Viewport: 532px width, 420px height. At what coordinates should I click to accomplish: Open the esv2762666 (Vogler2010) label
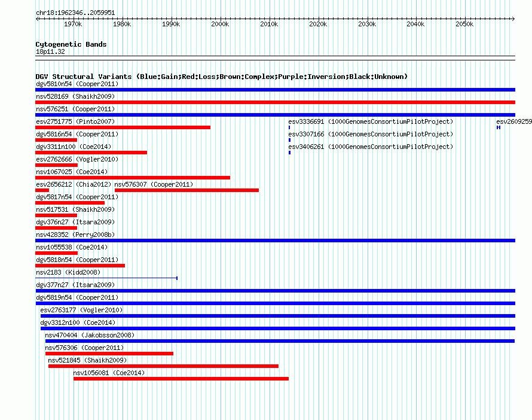(77, 159)
